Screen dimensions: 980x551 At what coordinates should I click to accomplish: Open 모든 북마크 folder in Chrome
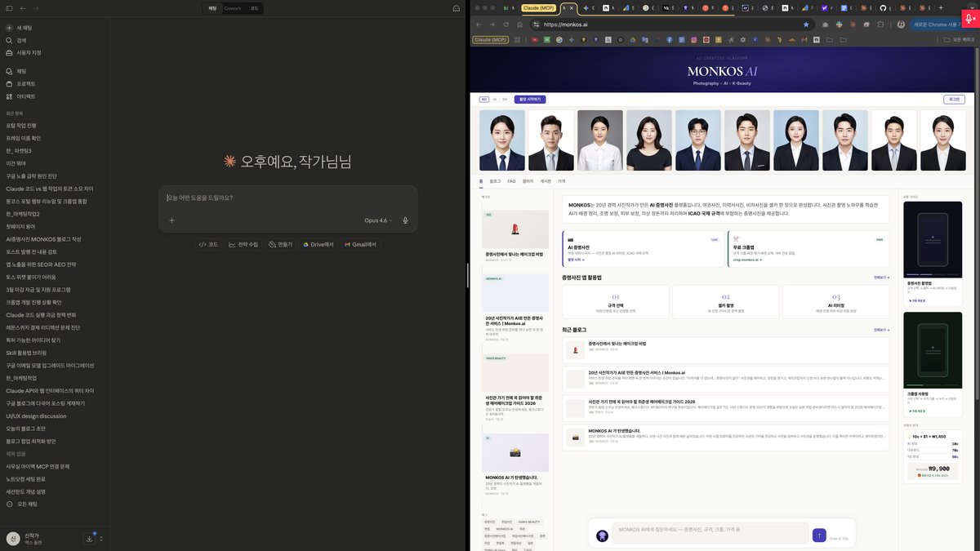(x=960, y=39)
